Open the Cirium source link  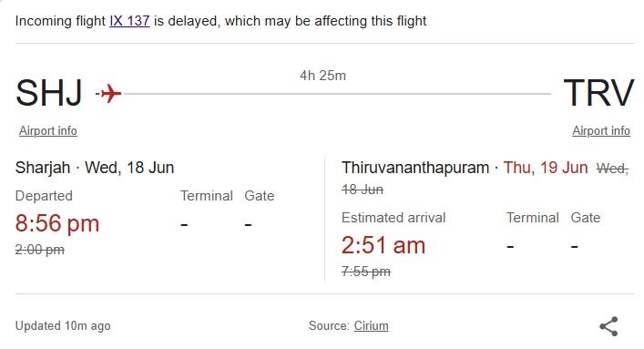click(372, 325)
